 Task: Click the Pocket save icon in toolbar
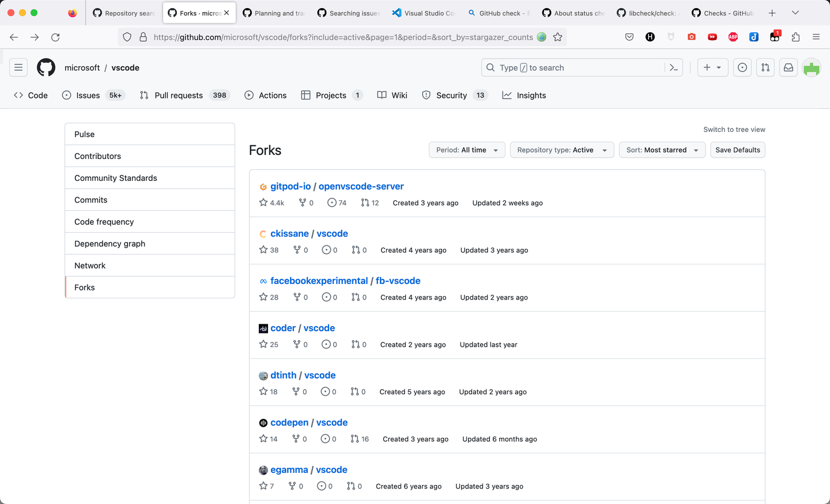[629, 37]
